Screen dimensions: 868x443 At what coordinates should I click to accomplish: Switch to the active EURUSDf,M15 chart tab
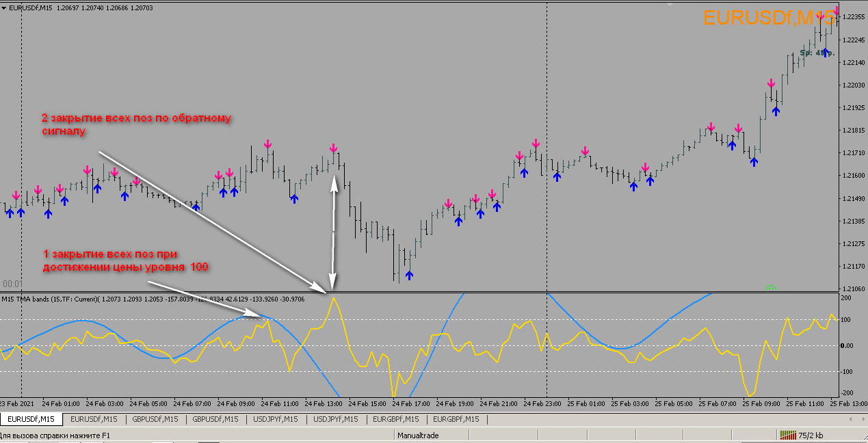coord(31,419)
